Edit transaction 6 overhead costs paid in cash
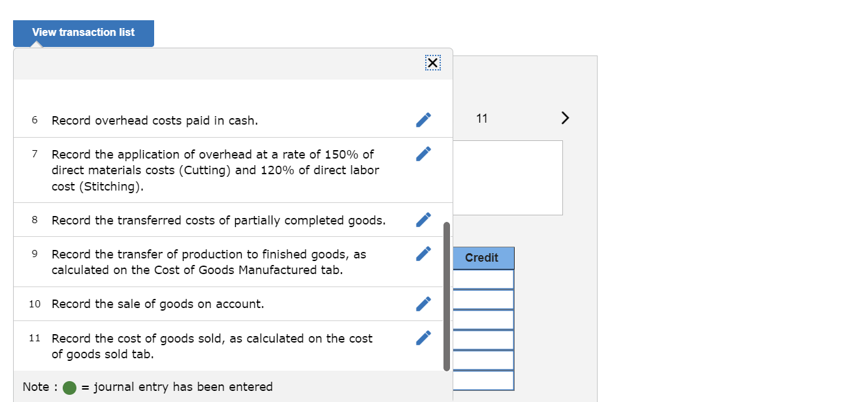Screen dimensions: 868x402 coord(423,119)
